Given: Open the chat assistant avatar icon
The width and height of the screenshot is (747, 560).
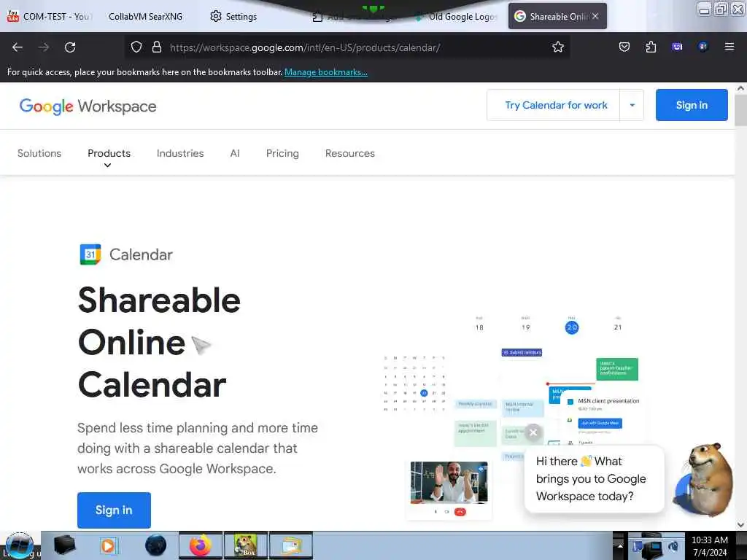Looking at the screenshot, I should coord(703,481).
